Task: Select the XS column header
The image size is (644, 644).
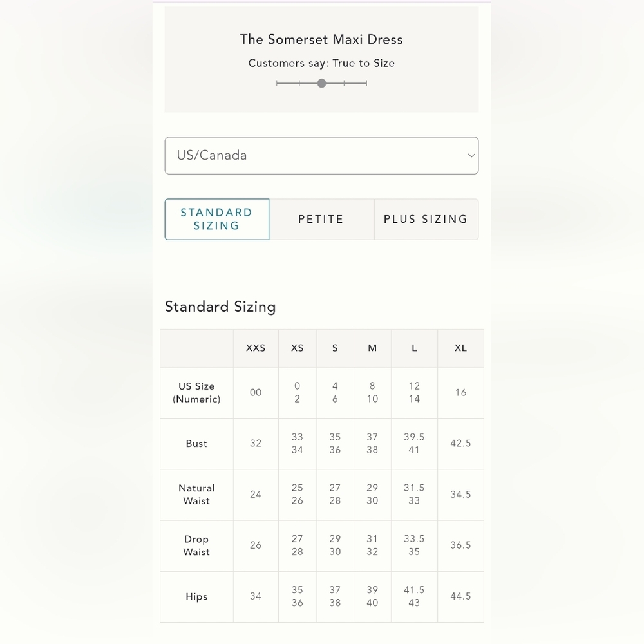Action: coord(297,348)
